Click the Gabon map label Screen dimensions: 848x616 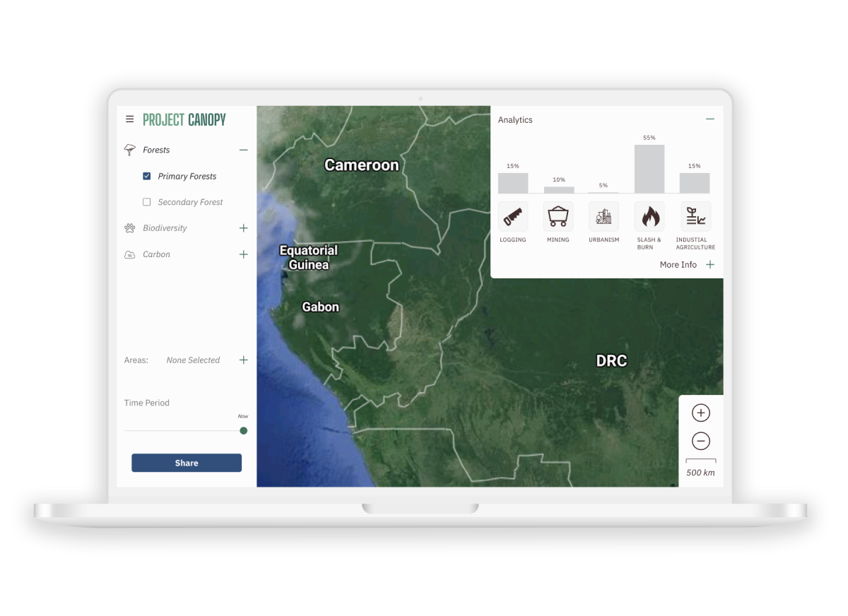click(321, 307)
